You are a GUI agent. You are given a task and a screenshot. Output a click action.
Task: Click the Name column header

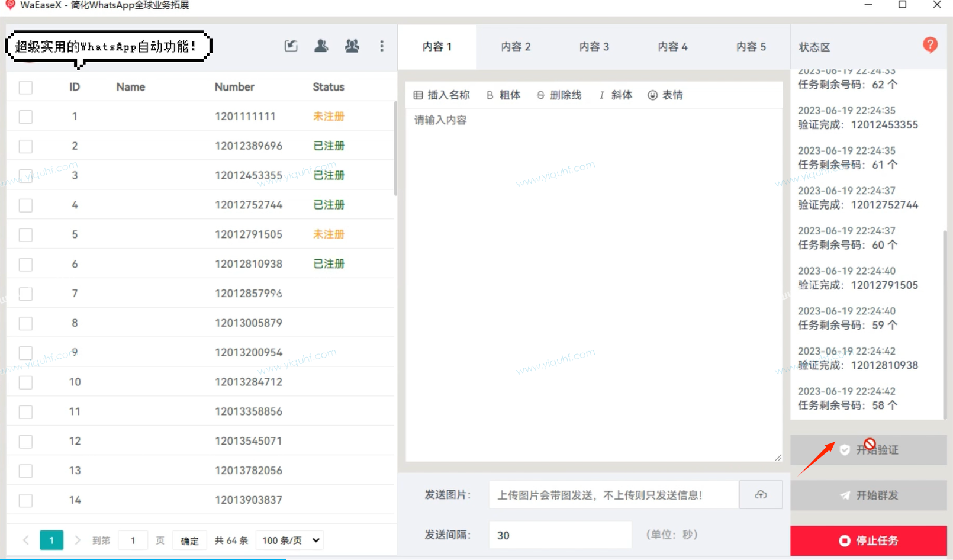point(131,87)
